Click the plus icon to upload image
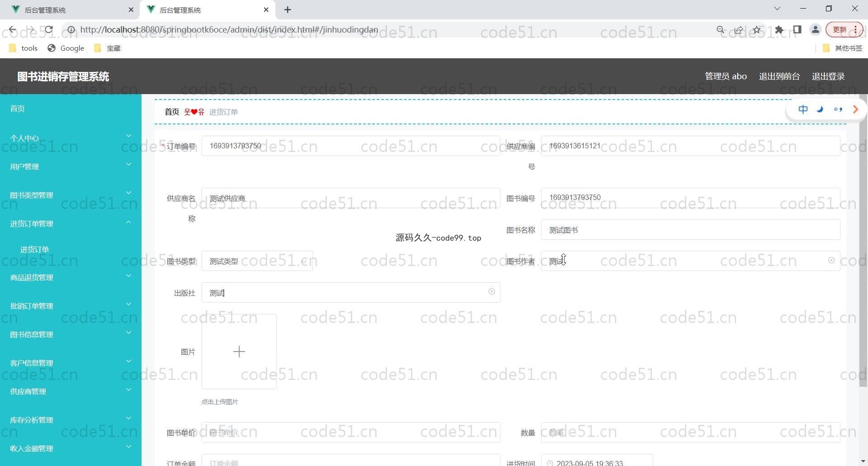The height and width of the screenshot is (466, 868). click(x=239, y=352)
